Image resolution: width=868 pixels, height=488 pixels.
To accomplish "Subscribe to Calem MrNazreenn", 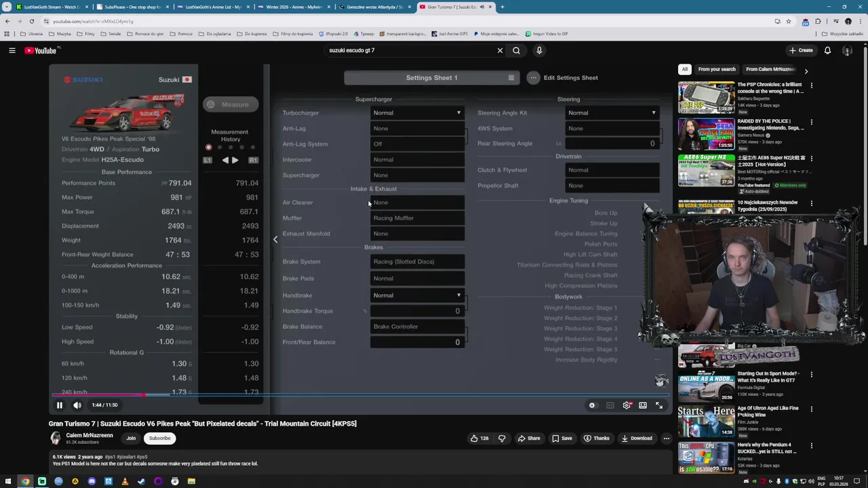I will 160,439.
